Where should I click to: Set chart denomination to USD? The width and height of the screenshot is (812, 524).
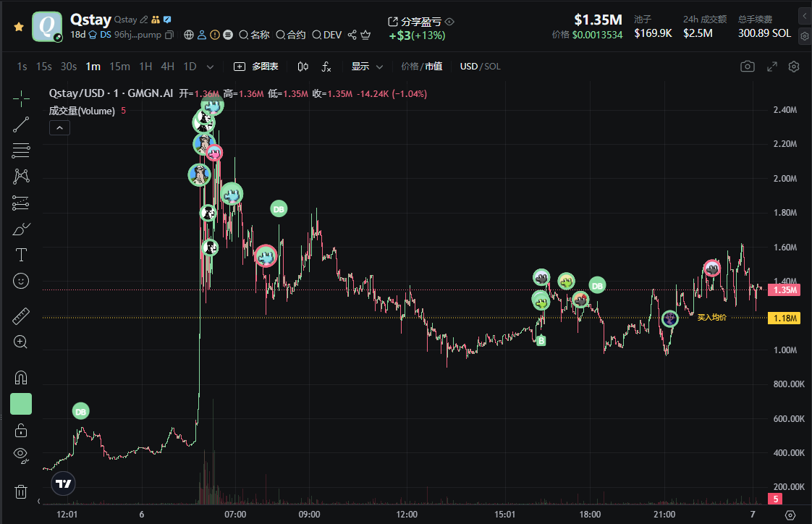pos(469,67)
